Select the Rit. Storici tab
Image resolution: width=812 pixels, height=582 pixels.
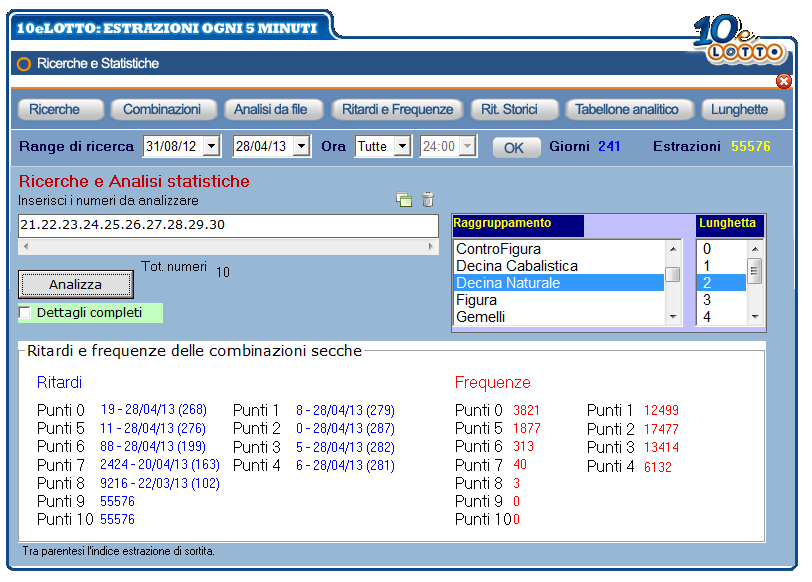[514, 110]
